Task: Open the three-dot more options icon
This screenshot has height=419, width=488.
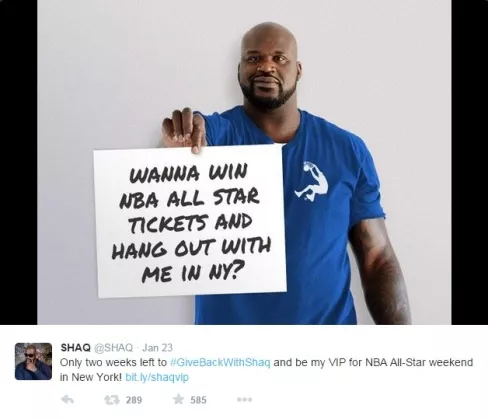Action: 244,399
